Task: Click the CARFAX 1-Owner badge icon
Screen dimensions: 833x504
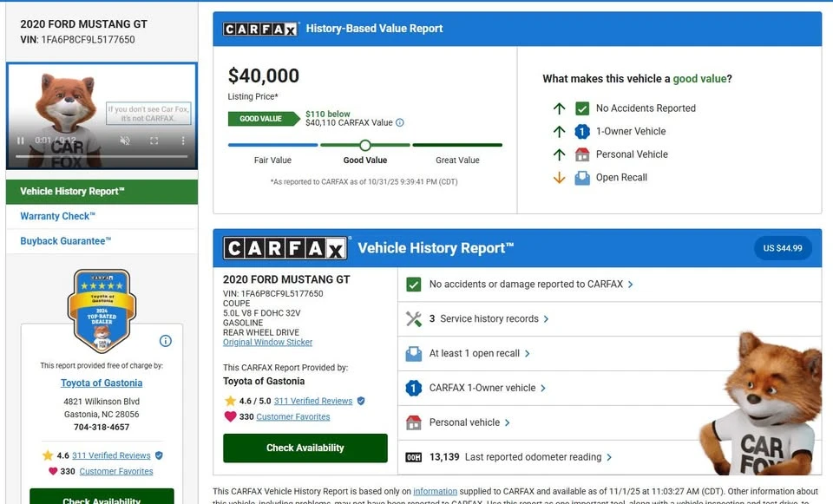Action: pos(414,389)
